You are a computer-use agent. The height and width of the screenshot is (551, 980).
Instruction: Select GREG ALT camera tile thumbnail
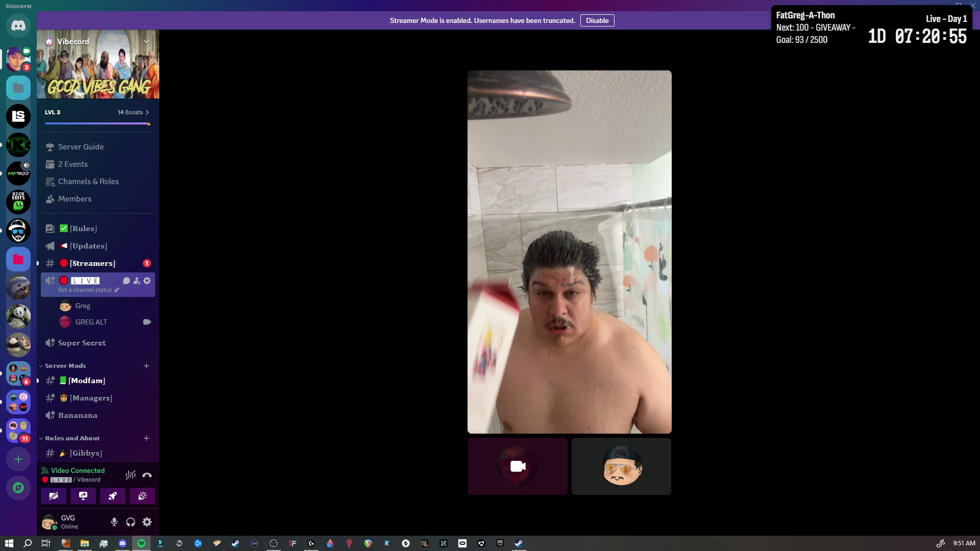coord(518,466)
